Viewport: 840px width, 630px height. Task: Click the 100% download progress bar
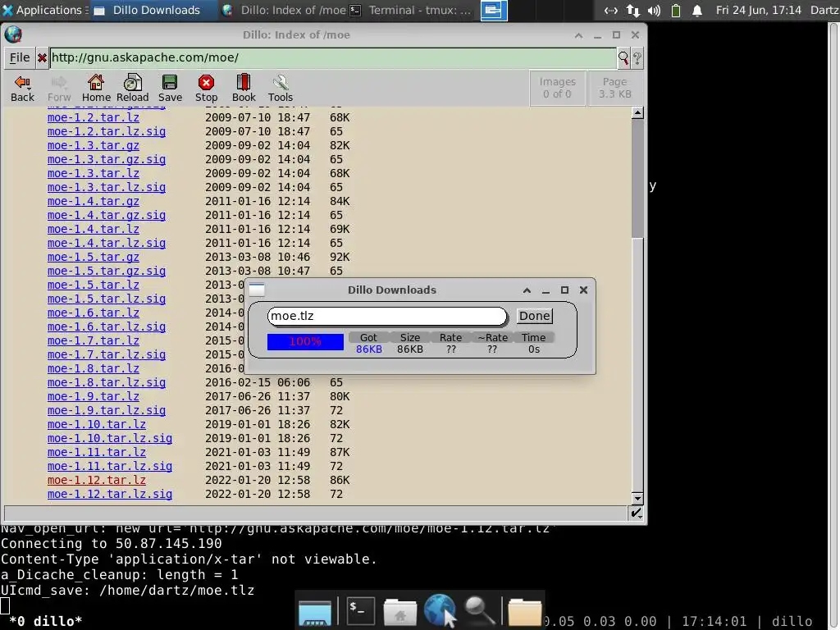pyautogui.click(x=305, y=342)
